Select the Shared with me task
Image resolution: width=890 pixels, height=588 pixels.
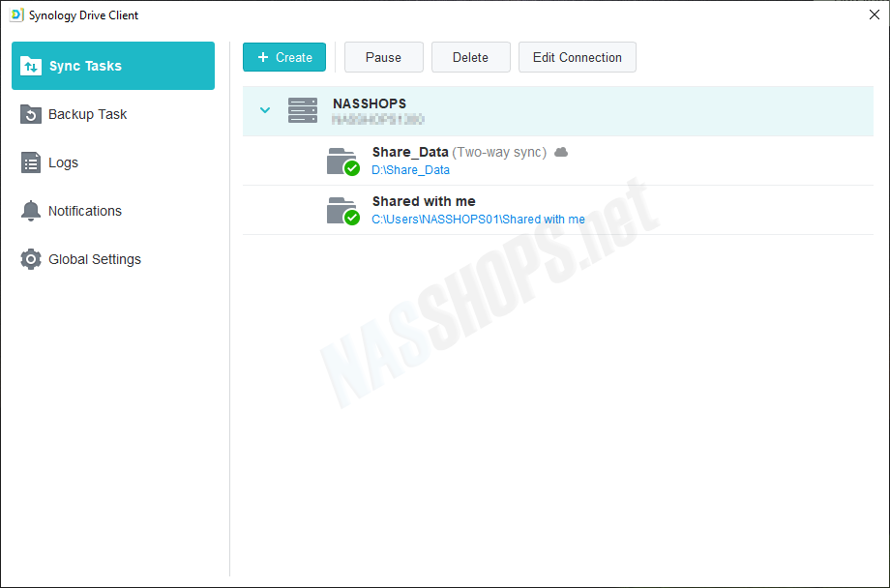click(x=558, y=210)
